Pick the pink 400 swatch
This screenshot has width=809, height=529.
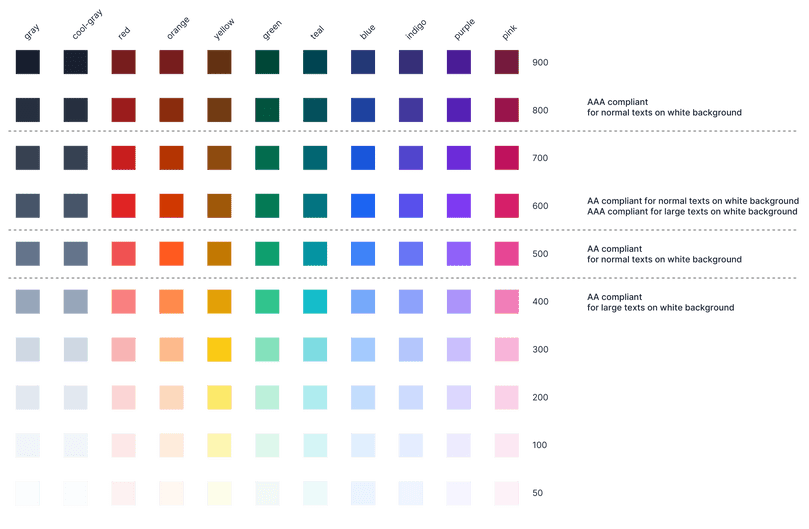[507, 302]
